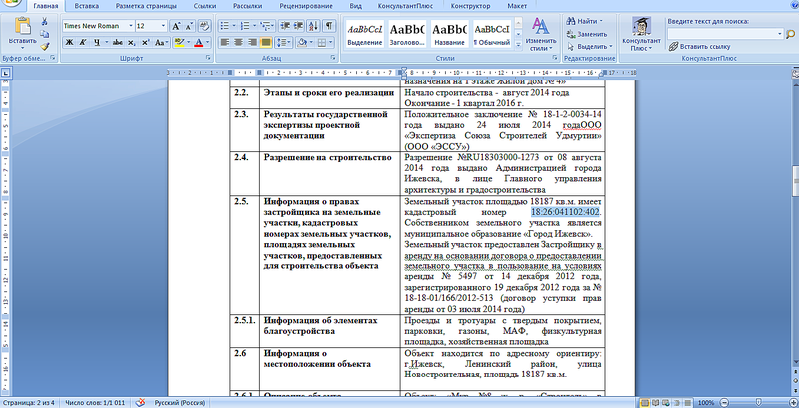Decrease paragraph indent
This screenshot has width=799, height=408.
click(285, 25)
